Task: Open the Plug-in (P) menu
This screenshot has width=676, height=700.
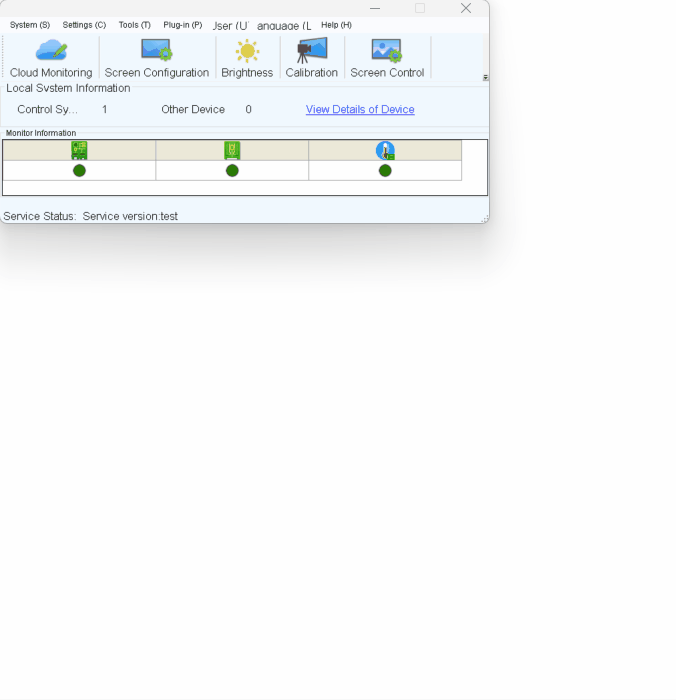Action: click(x=182, y=25)
